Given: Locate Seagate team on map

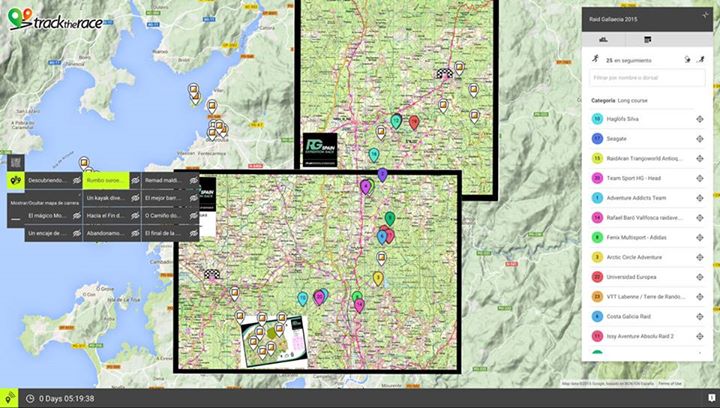Looking at the screenshot, I should coord(699,139).
